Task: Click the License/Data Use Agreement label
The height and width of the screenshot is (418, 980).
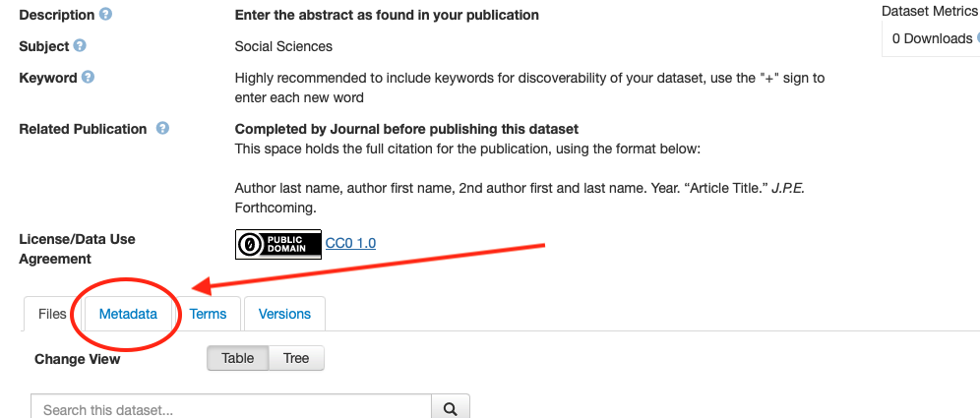Action: 77,249
